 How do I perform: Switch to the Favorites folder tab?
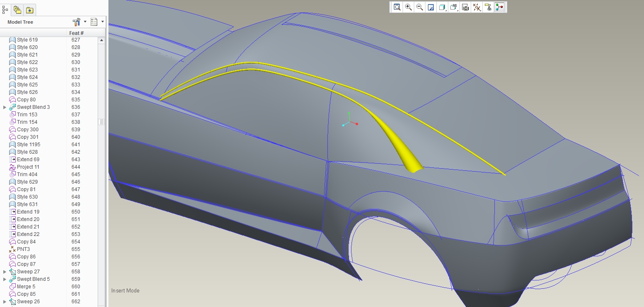(x=29, y=10)
